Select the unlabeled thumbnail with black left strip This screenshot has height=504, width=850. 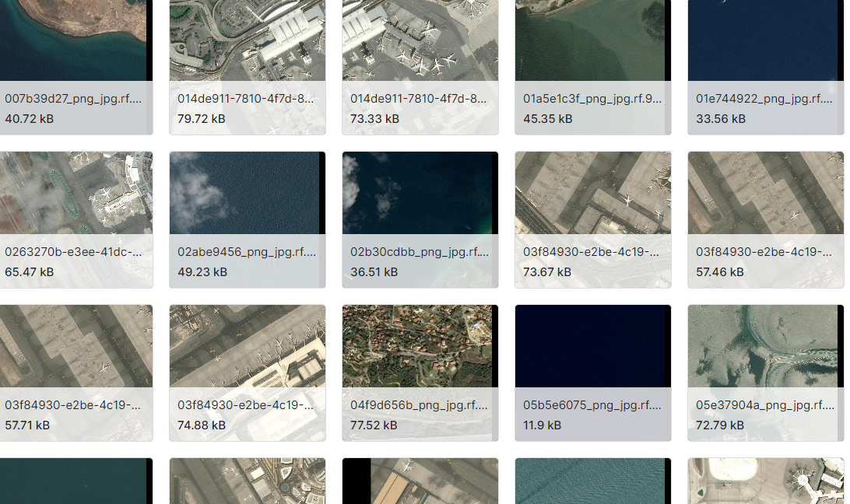(420, 481)
